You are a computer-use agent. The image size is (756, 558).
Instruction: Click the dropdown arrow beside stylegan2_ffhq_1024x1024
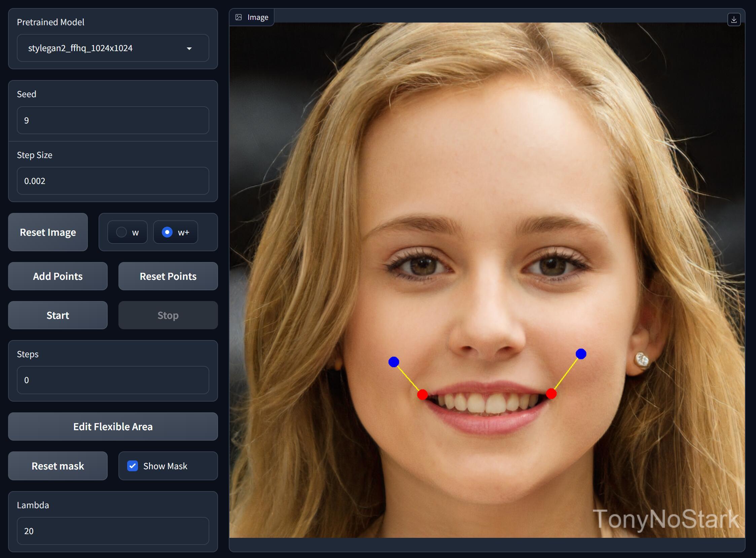189,49
